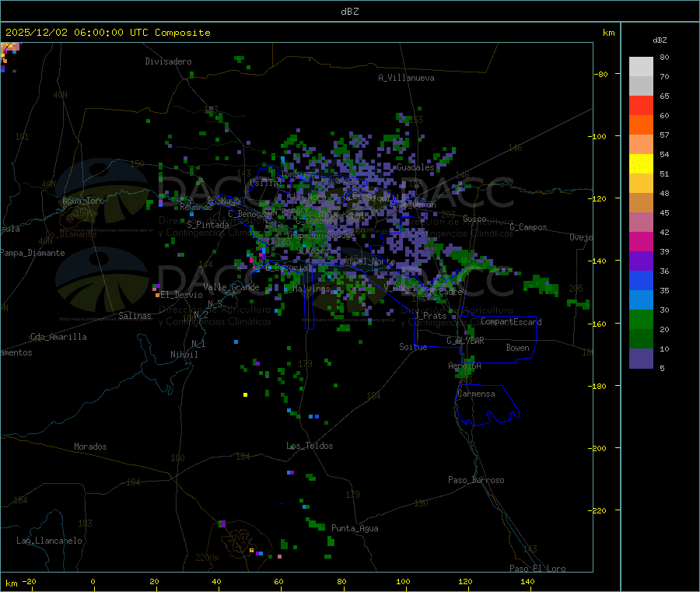This screenshot has width=700, height=592.
Task: Click the 140 km horizontal axis tick label
Action: (x=527, y=582)
